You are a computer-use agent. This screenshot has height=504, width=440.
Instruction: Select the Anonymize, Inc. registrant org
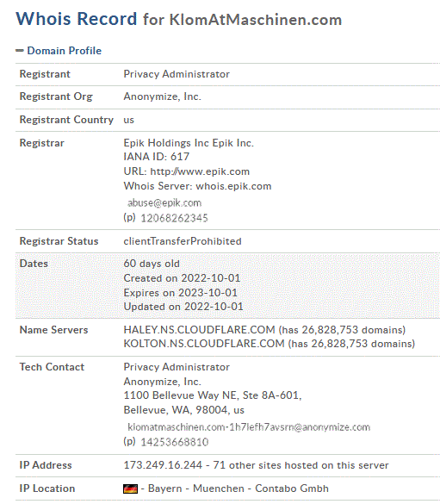(x=163, y=96)
